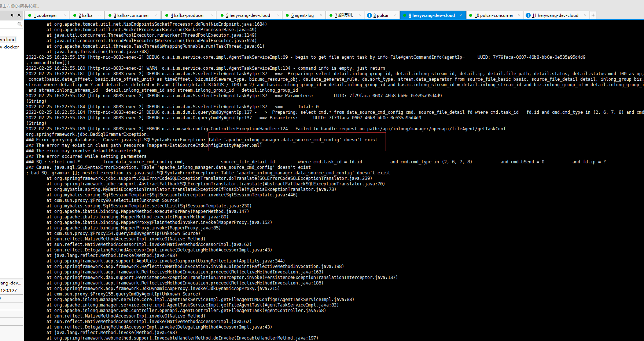Select the 5 herywang-dev-cloud tab

pos(249,15)
